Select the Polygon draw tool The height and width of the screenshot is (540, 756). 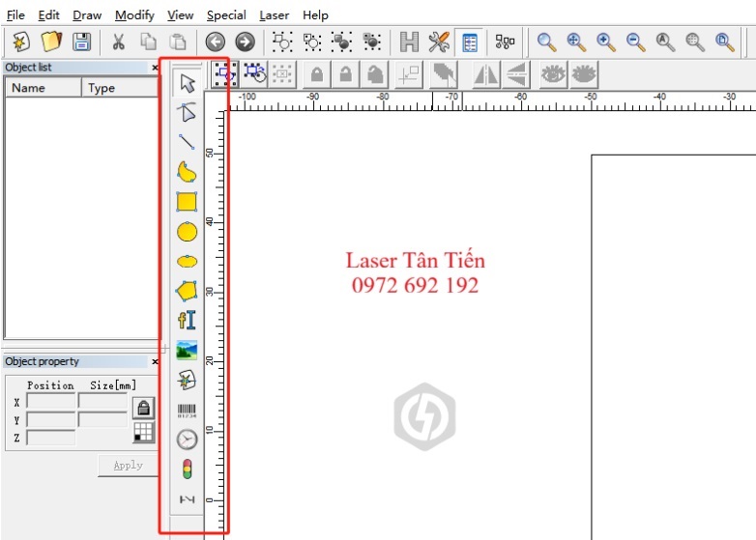click(x=187, y=291)
